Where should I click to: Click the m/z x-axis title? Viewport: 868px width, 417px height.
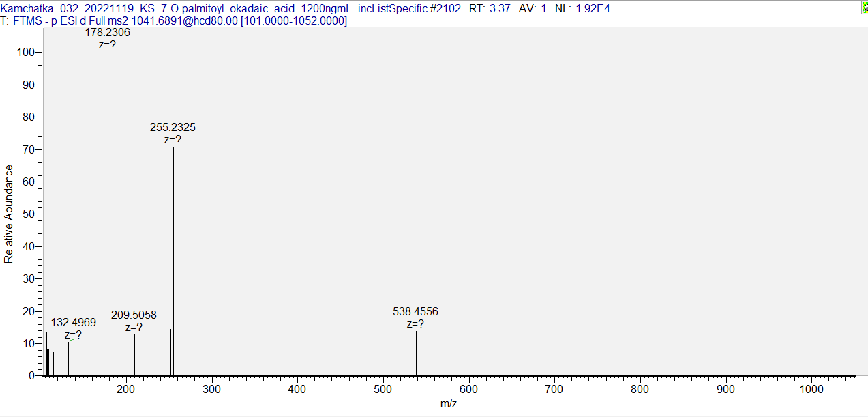pos(449,403)
